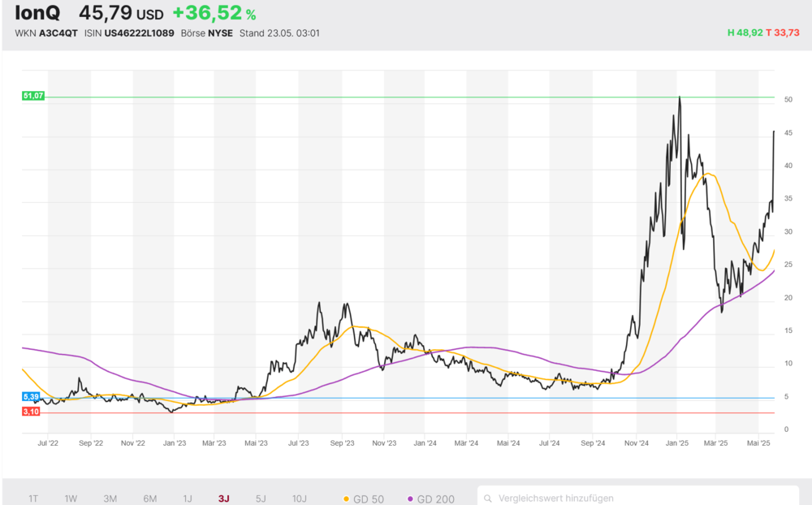Click the purple GD 200 color dot
The width and height of the screenshot is (812, 505).
coord(410,499)
